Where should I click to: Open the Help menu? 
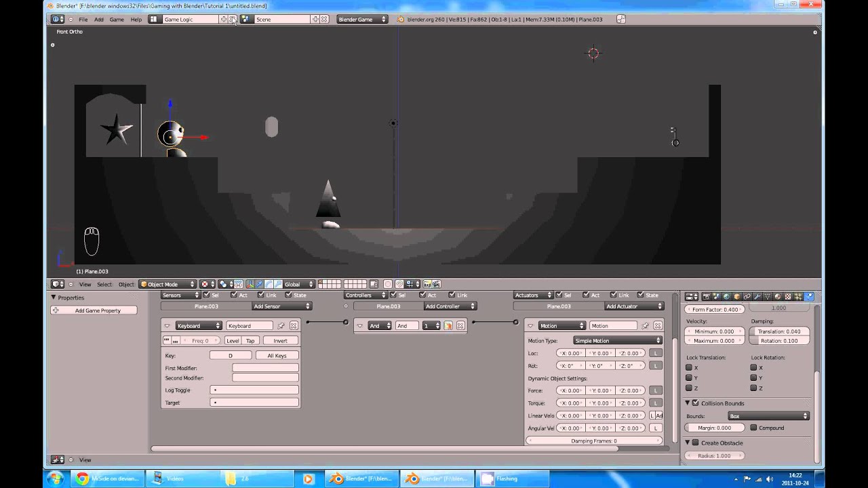pyautogui.click(x=136, y=19)
